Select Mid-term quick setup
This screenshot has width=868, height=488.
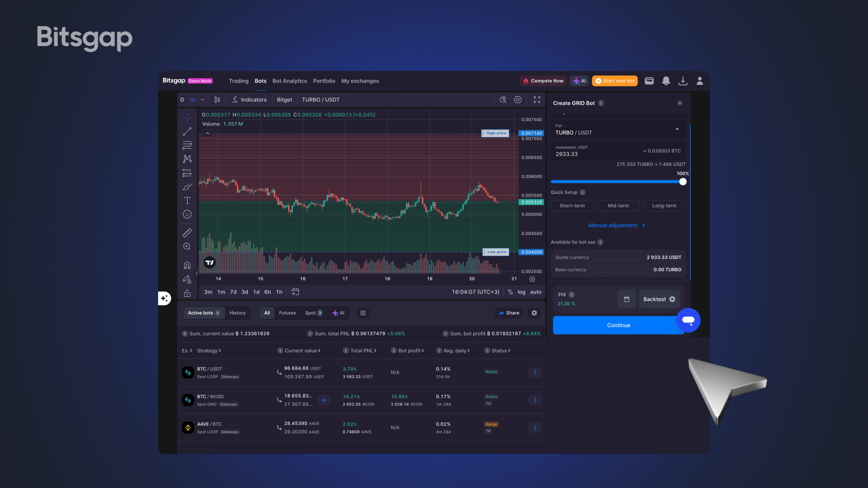[618, 206]
